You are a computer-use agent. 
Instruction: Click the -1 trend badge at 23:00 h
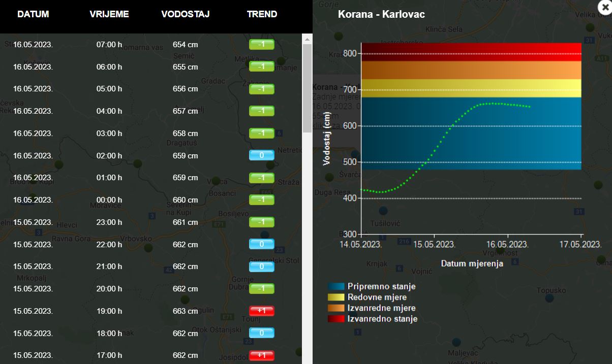pyautogui.click(x=261, y=222)
